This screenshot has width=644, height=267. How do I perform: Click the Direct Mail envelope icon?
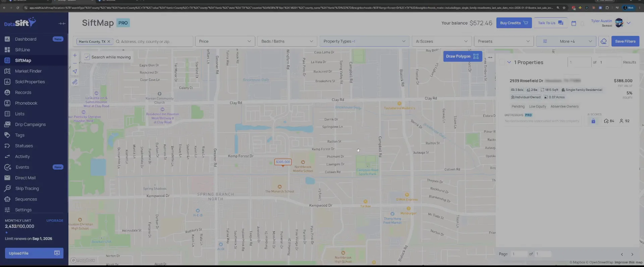[x=7, y=178]
